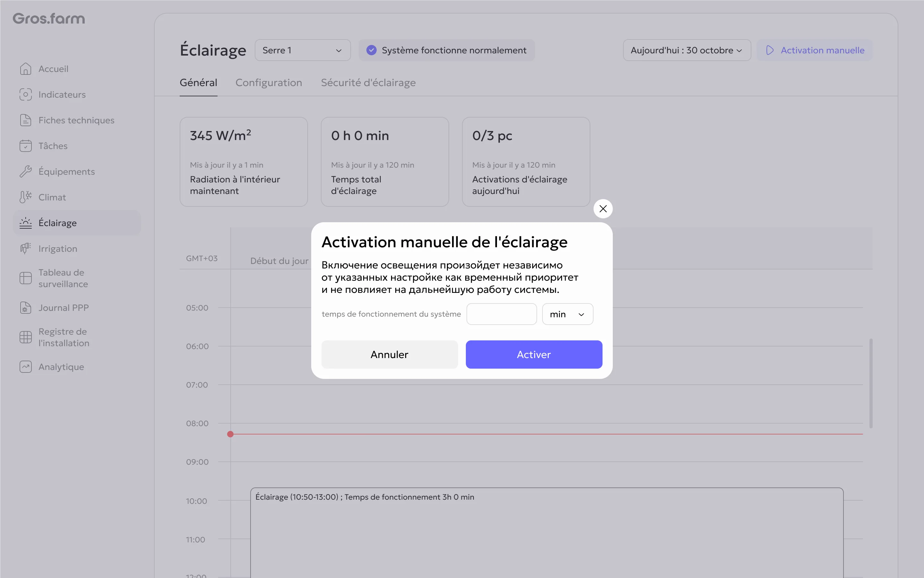Click the Tâches menu label

(53, 146)
